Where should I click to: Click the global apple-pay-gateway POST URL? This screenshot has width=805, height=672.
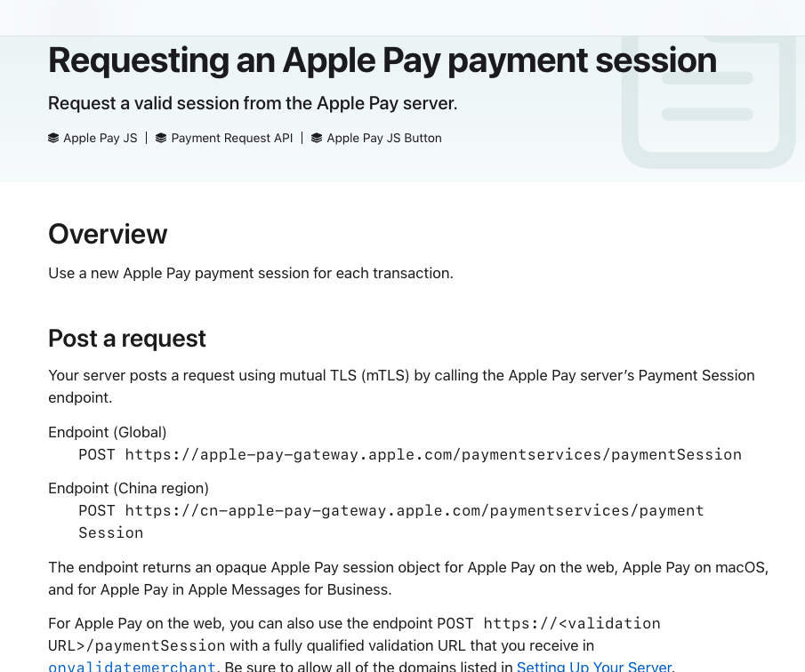click(x=410, y=454)
